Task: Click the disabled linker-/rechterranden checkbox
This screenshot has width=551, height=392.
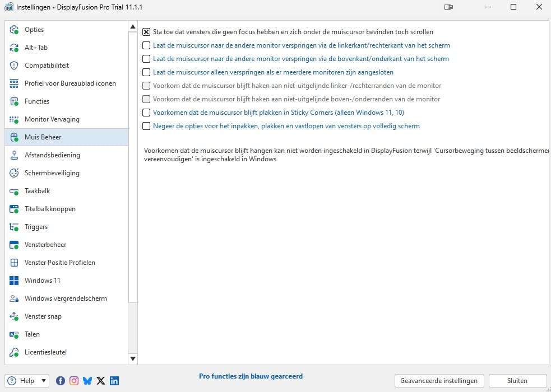Action: (x=146, y=86)
